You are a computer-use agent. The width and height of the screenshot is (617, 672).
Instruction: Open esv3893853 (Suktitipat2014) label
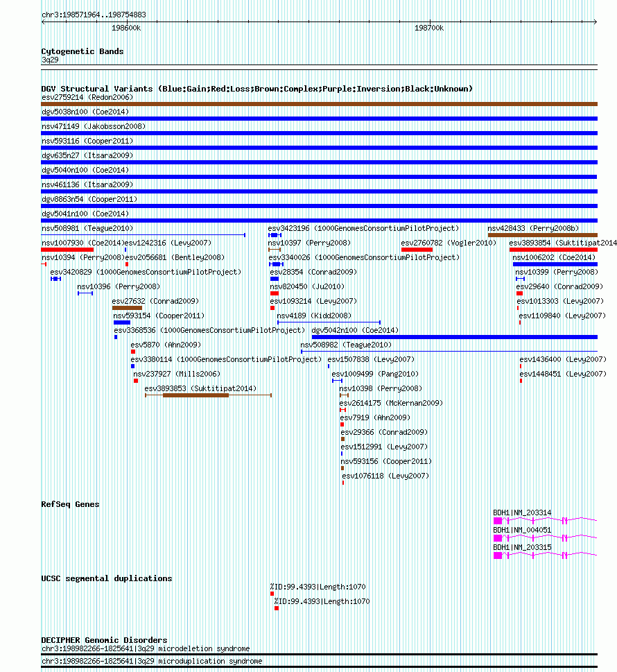pos(200,389)
